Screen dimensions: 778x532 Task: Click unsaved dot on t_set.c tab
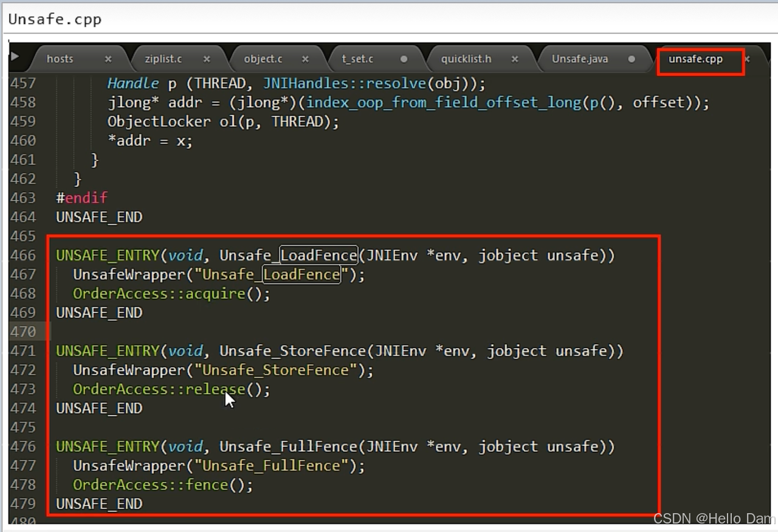(x=404, y=59)
